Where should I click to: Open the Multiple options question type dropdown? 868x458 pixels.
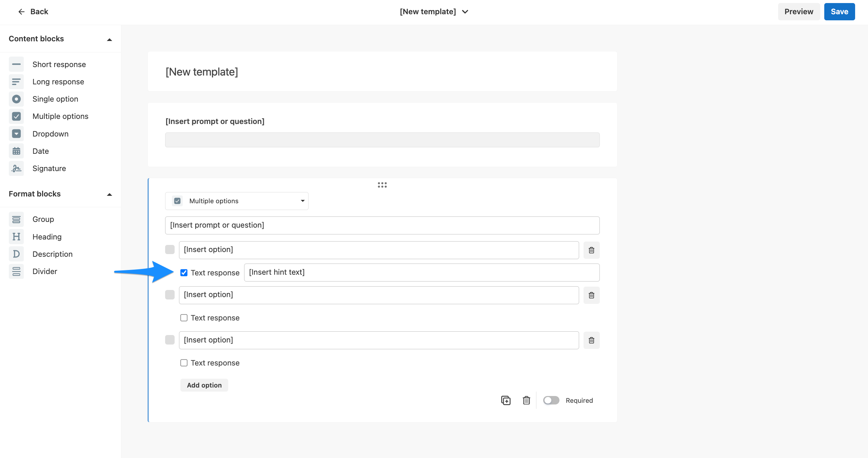(x=237, y=201)
